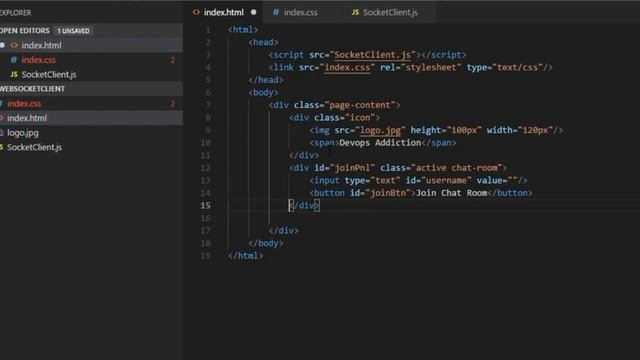The width and height of the screenshot is (640, 360).
Task: Select index.html in Open Editors
Action: (91, 45)
